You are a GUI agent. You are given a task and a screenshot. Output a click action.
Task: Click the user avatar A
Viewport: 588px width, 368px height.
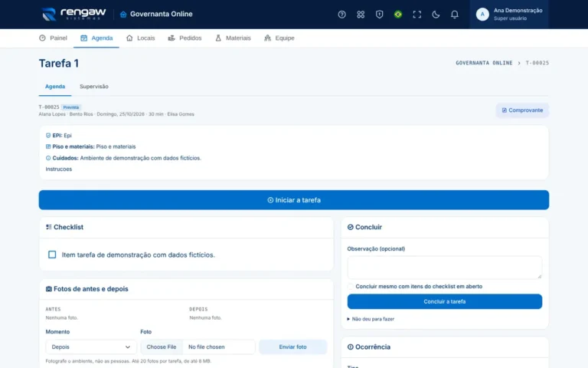click(x=482, y=15)
